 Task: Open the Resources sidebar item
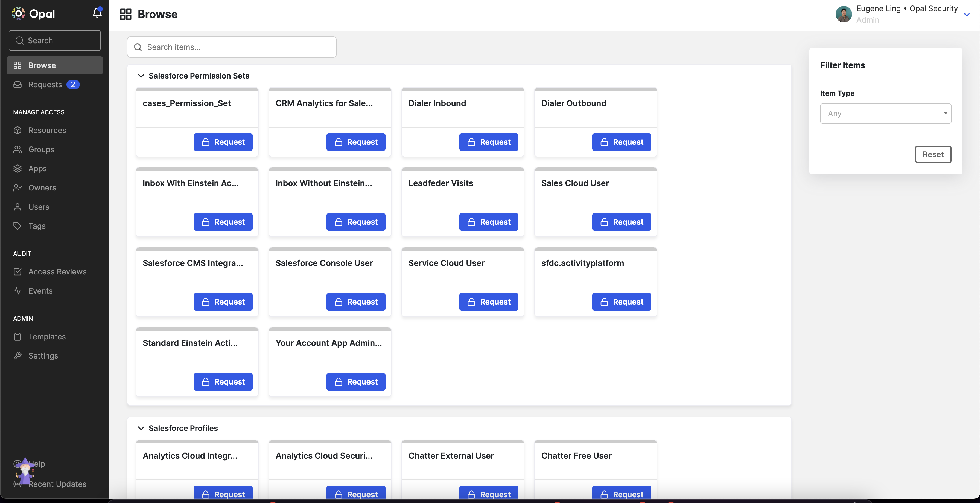(47, 130)
